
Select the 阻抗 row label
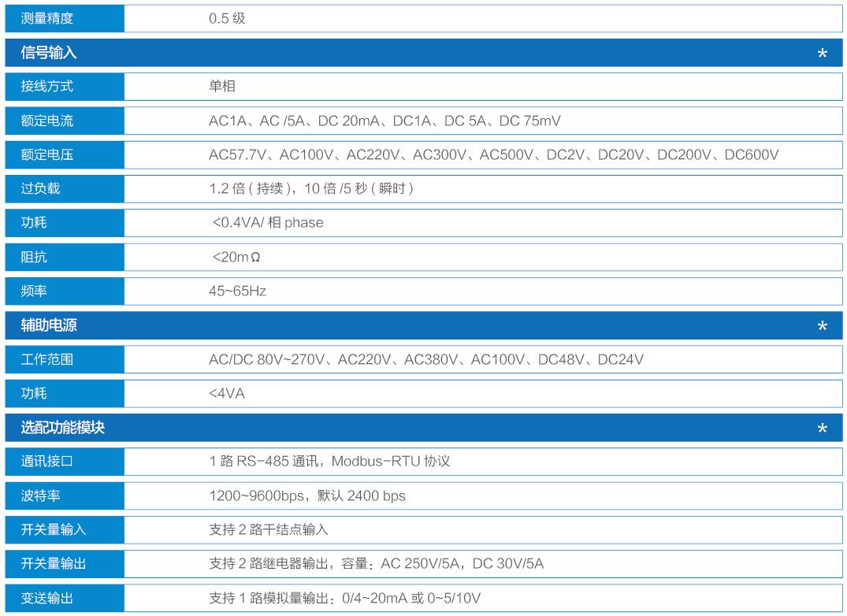pos(34,257)
